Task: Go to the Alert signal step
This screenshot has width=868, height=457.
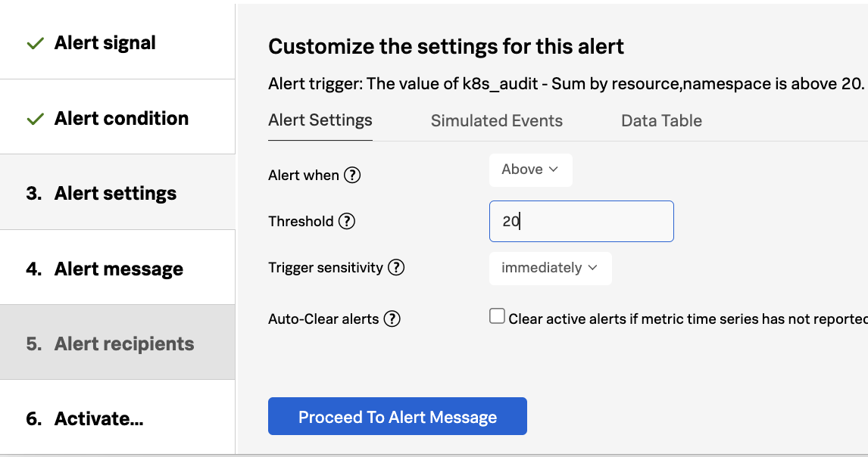Action: click(105, 43)
